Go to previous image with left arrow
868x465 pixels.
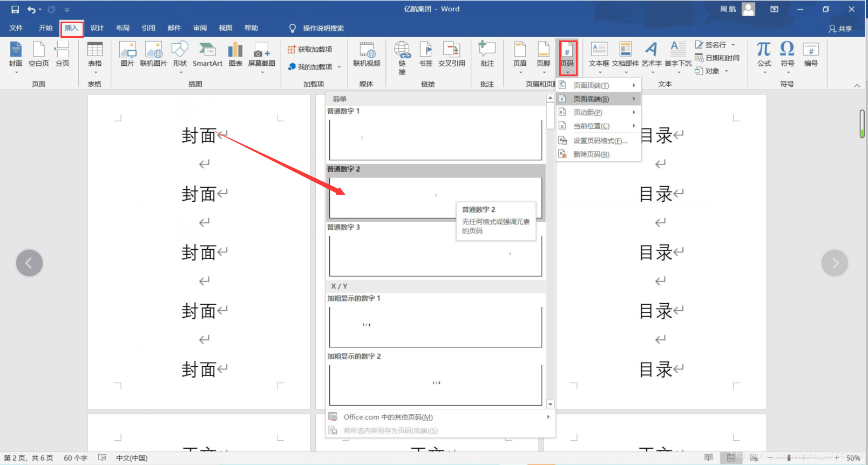tap(29, 263)
